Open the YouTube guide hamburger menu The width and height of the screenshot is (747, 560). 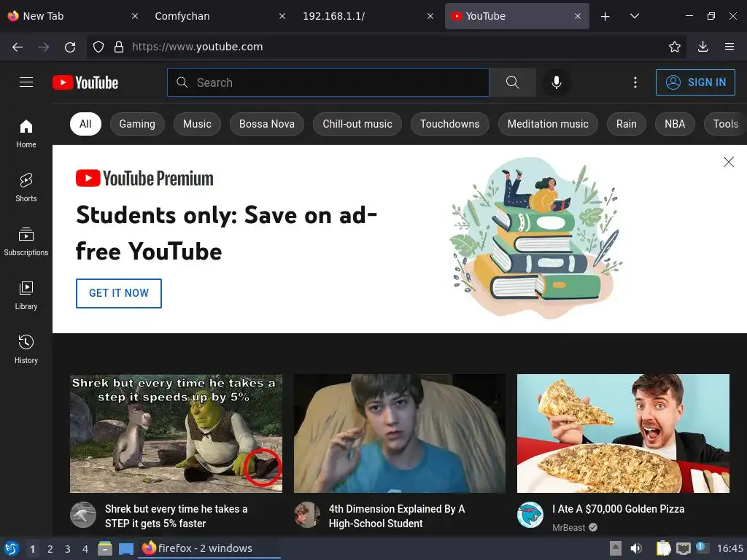point(26,82)
